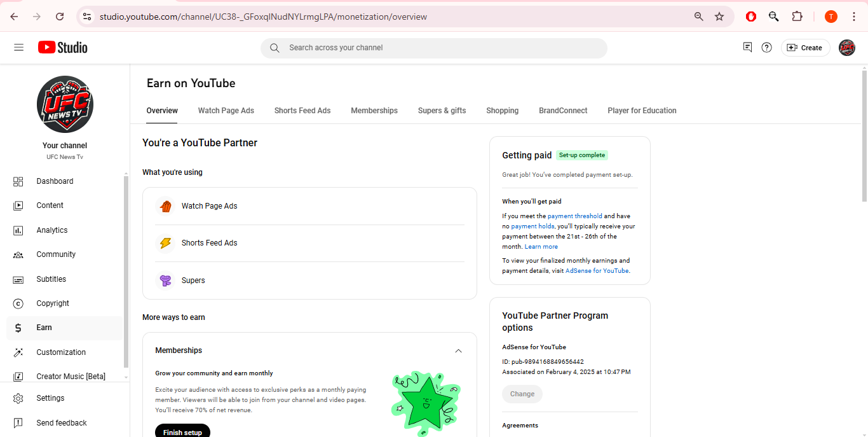Open Chrome extensions puzzle icon
Image resolution: width=868 pixels, height=437 pixels.
(797, 17)
